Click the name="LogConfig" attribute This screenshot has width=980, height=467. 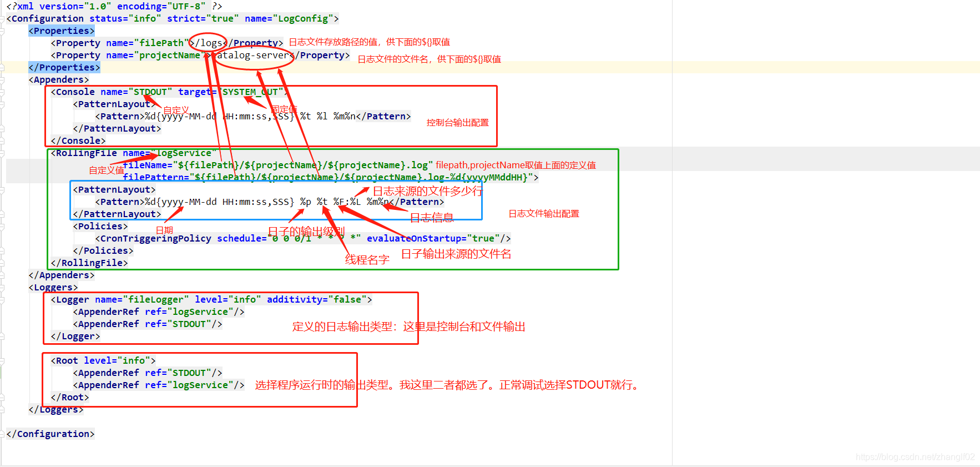tap(289, 18)
